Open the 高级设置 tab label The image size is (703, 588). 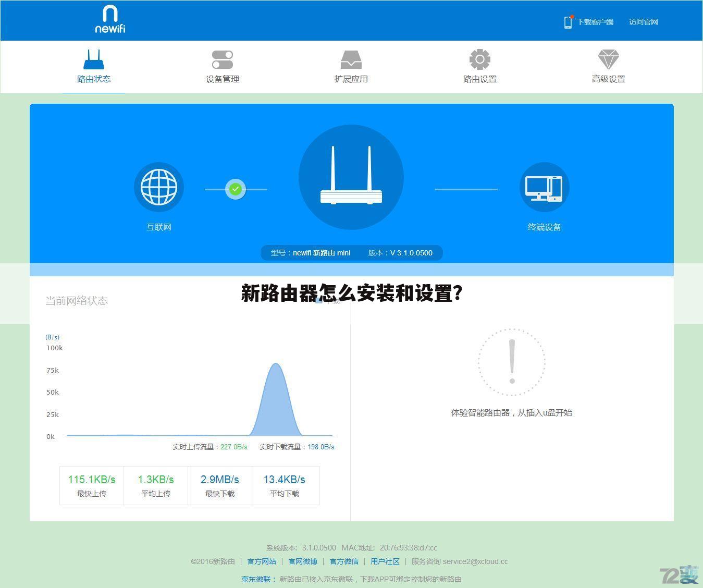609,79
